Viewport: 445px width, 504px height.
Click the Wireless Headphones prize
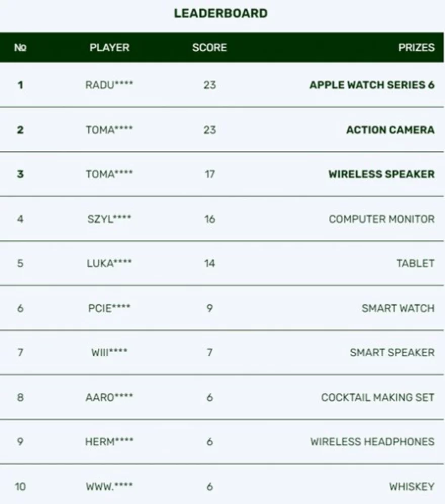[372, 442]
